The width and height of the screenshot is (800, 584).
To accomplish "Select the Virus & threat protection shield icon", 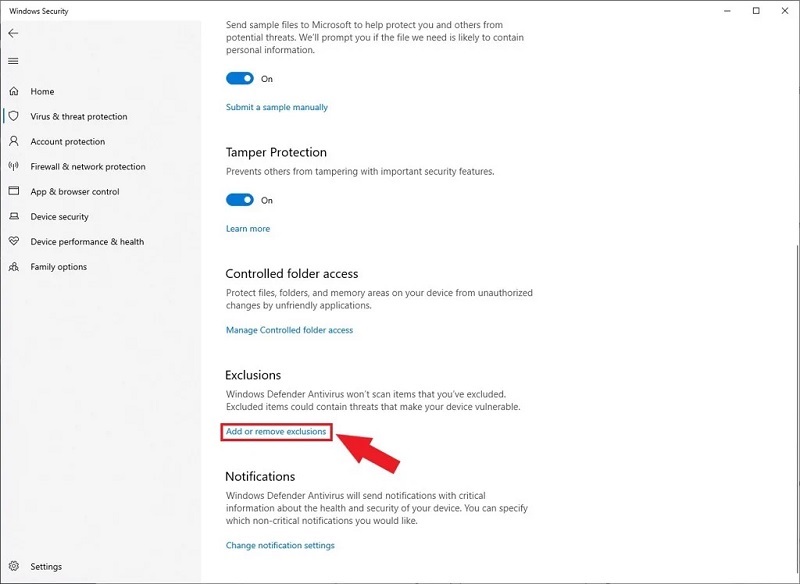I will [x=14, y=116].
